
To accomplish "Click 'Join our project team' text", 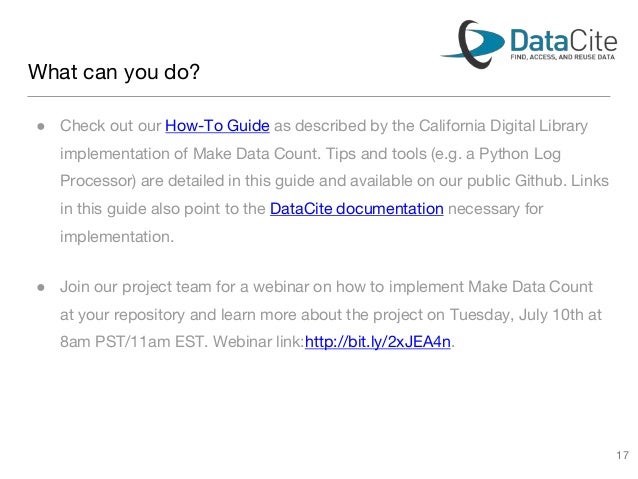I will (136, 287).
